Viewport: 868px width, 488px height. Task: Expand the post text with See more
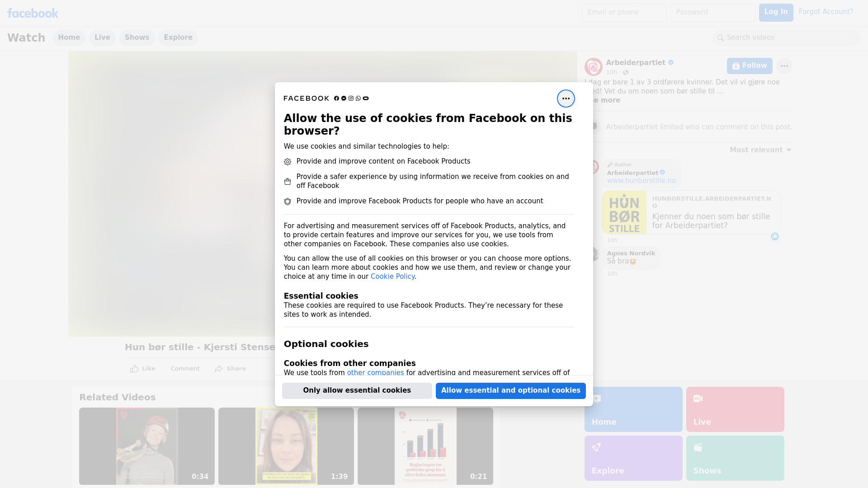point(606,100)
